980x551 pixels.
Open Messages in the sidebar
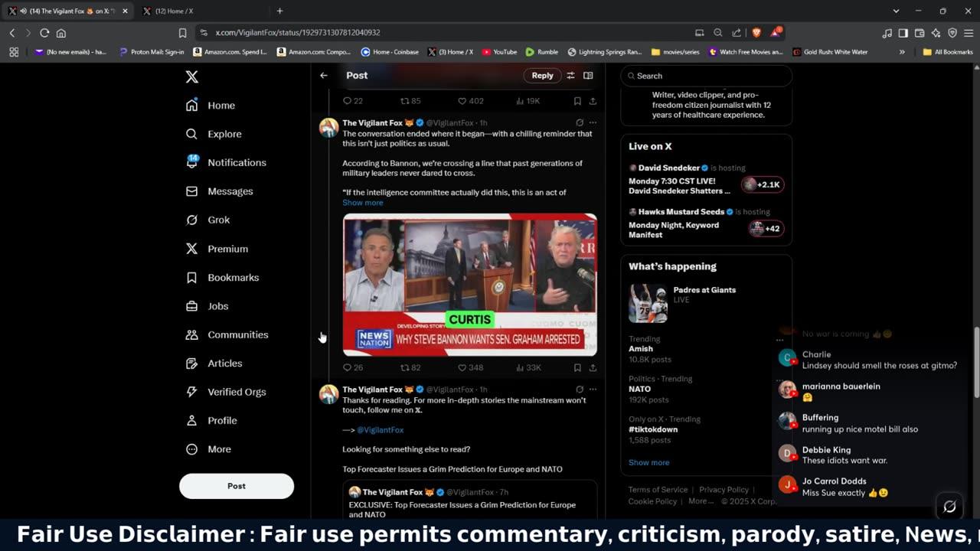click(219, 191)
